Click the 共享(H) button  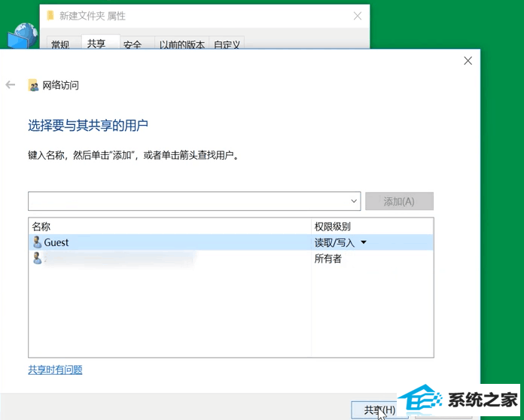pos(379,410)
